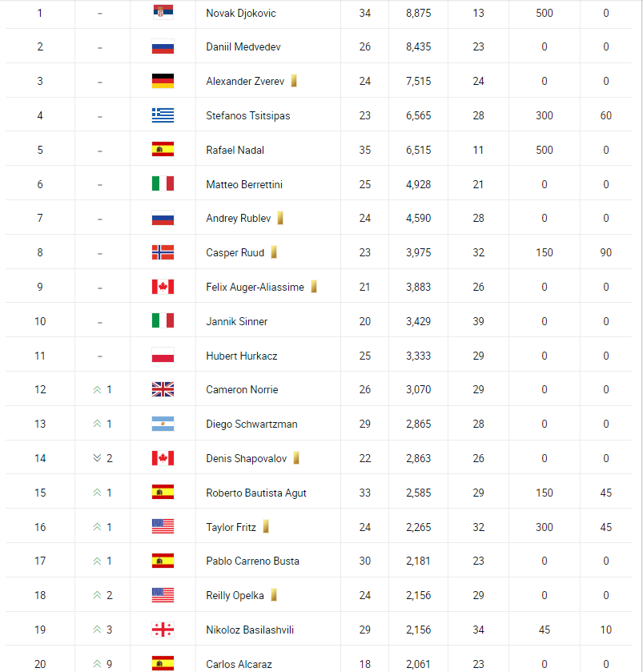Open the Jannik Sinner player link
Viewport: 643px width, 672px height.
[x=236, y=321]
